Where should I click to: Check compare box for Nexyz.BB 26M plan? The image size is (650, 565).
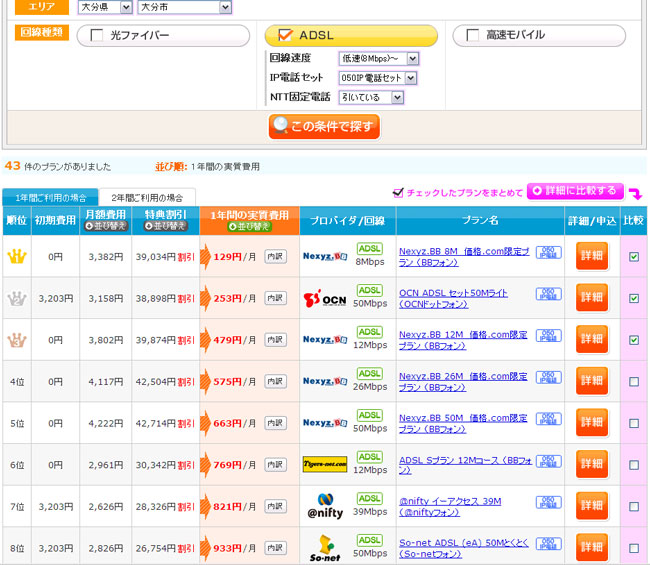point(634,381)
